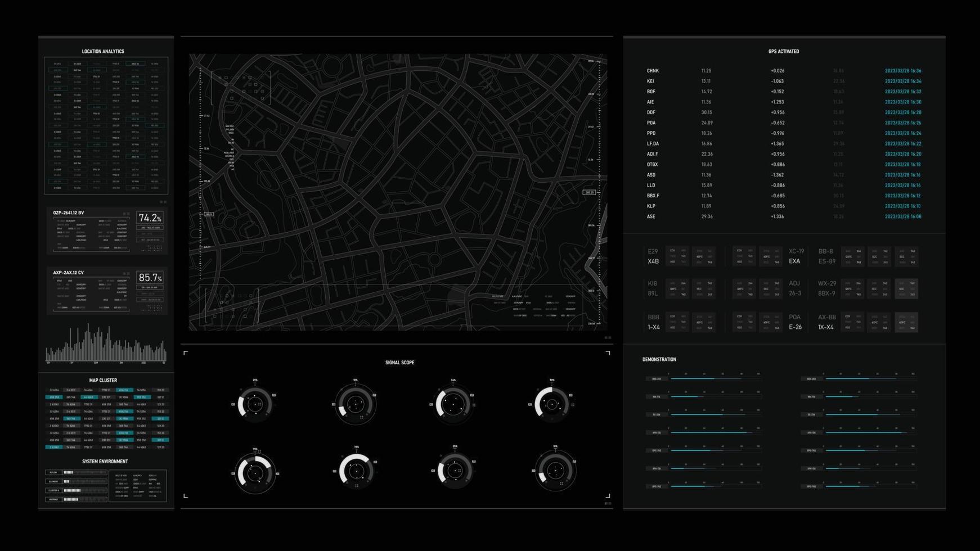Select the BB-8 ES-89 module card

pos(868,256)
